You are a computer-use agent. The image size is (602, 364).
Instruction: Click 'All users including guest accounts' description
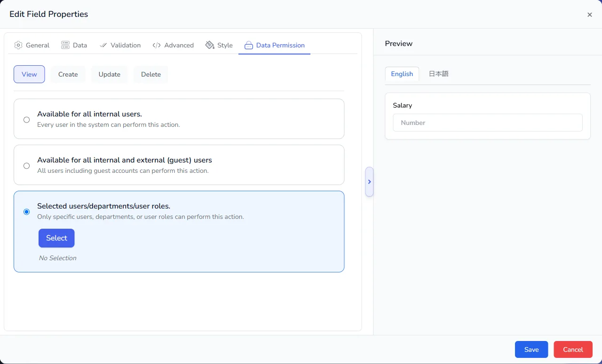point(123,171)
